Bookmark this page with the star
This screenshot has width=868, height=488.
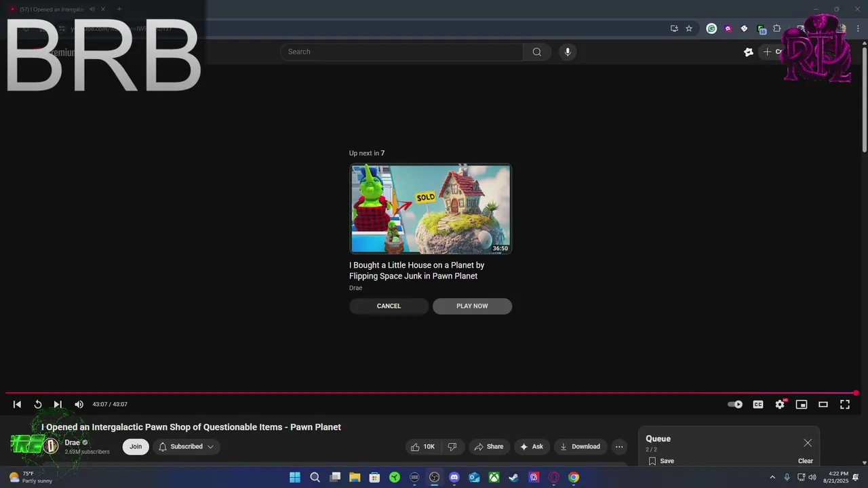point(689,28)
